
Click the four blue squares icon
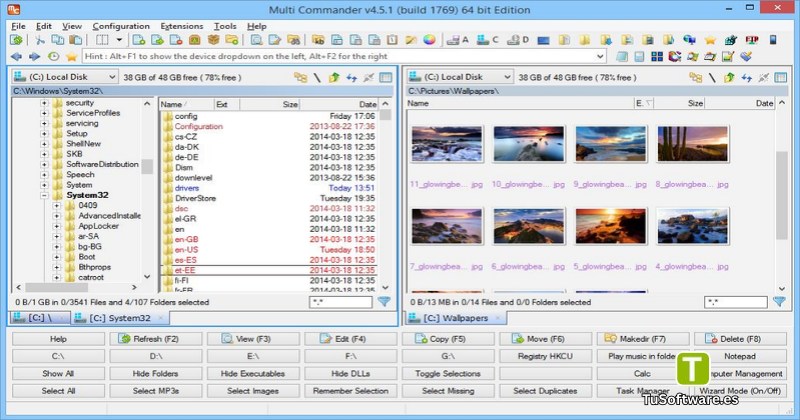pyautogui.click(x=657, y=57)
